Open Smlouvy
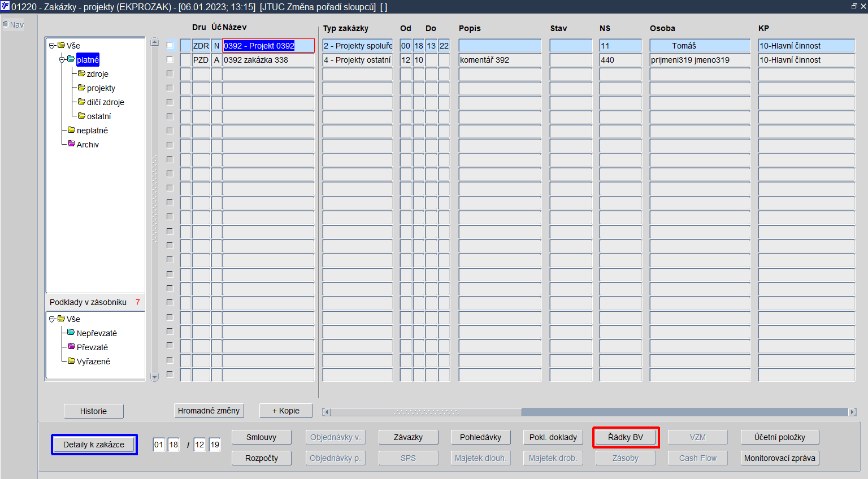The height and width of the screenshot is (479, 868). [262, 437]
